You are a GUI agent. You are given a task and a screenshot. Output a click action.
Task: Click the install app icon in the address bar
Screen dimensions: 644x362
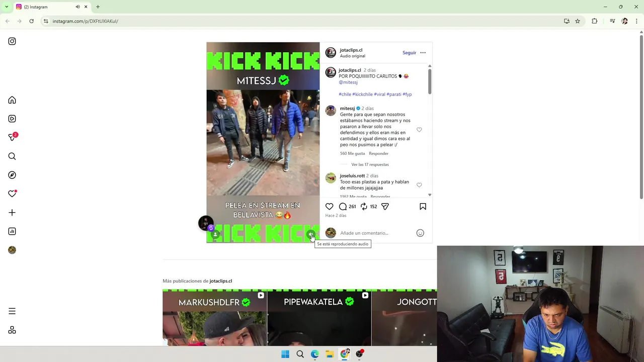(x=567, y=21)
